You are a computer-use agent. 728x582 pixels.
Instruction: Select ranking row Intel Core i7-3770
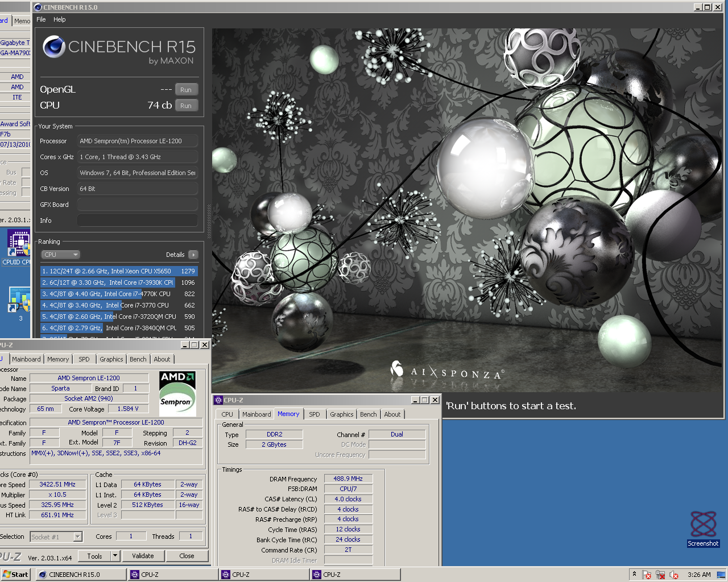click(x=119, y=305)
